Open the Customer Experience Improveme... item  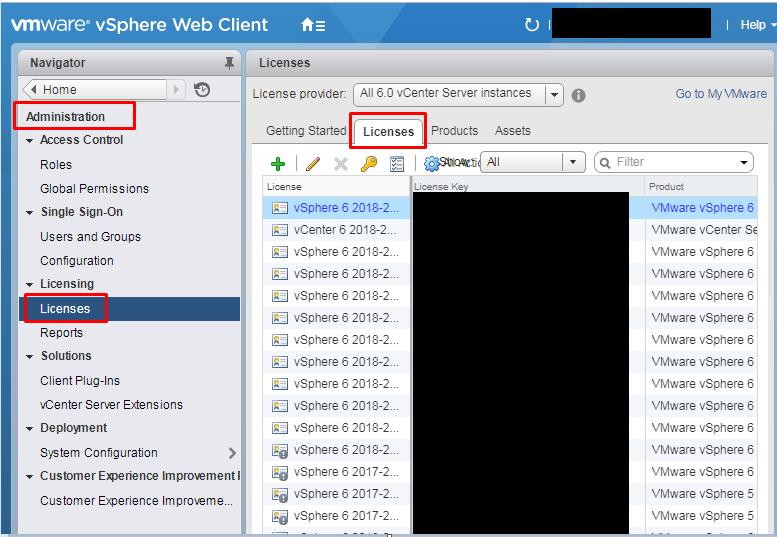click(136, 501)
